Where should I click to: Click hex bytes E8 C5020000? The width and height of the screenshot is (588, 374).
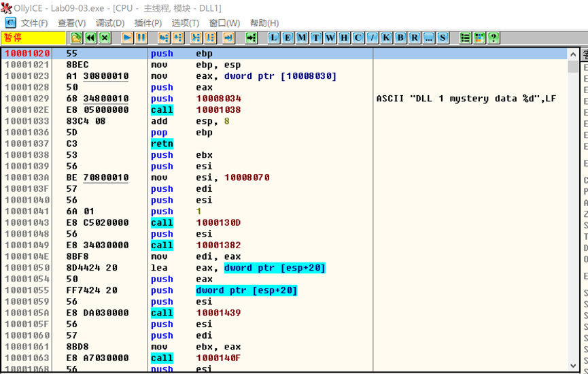coord(97,222)
